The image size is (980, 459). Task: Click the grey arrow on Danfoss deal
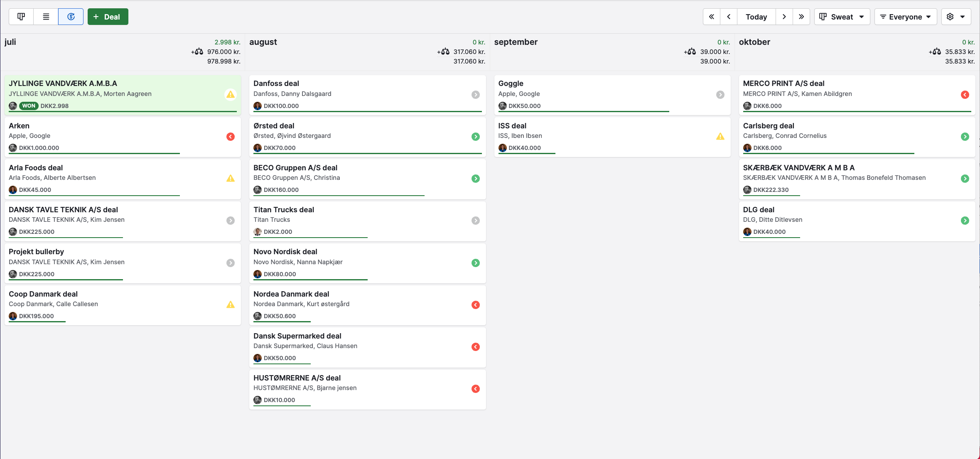tap(476, 95)
